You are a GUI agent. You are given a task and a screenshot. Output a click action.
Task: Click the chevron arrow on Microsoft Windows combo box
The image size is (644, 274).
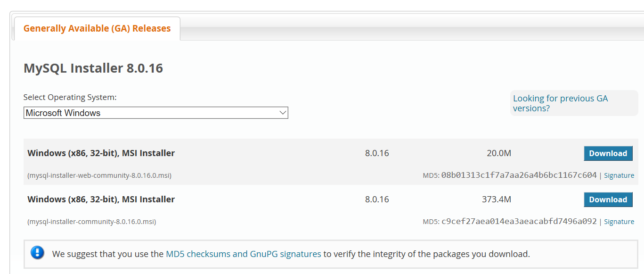(x=283, y=113)
